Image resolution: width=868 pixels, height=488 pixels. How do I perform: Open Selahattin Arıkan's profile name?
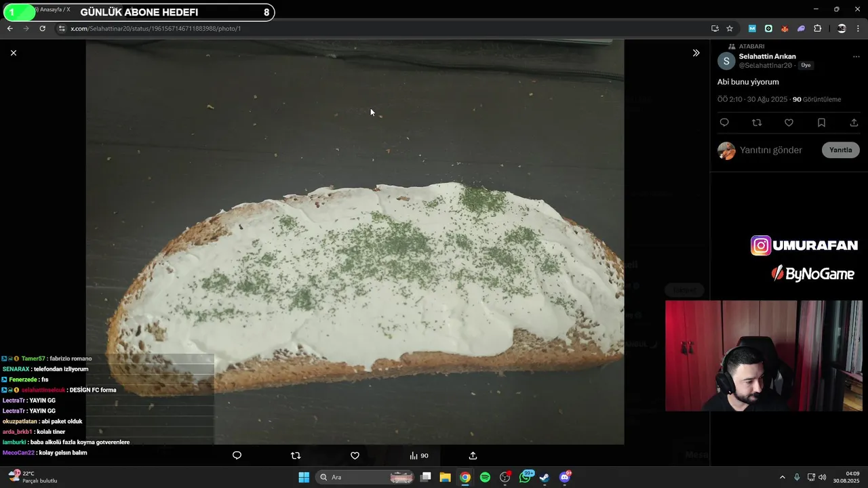767,56
